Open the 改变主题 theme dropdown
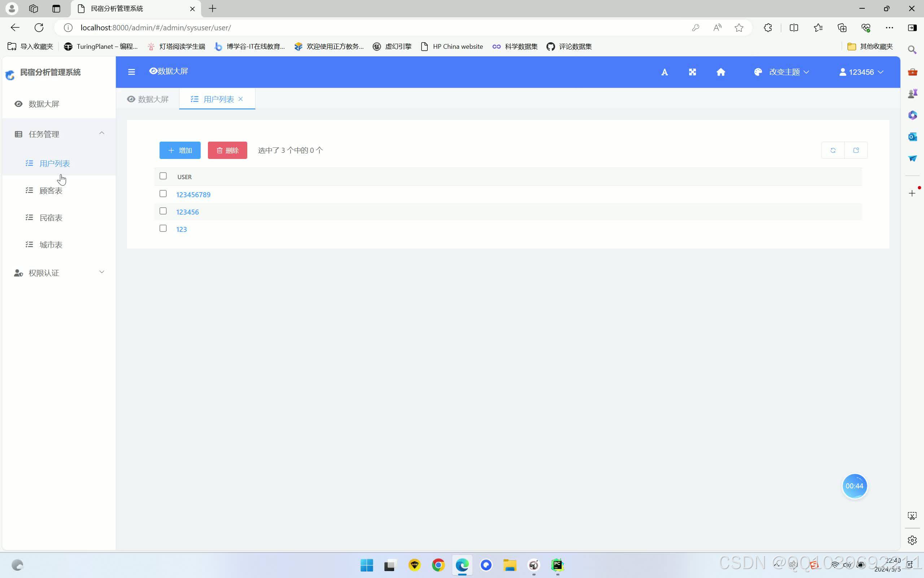This screenshot has height=578, width=924. tap(781, 72)
